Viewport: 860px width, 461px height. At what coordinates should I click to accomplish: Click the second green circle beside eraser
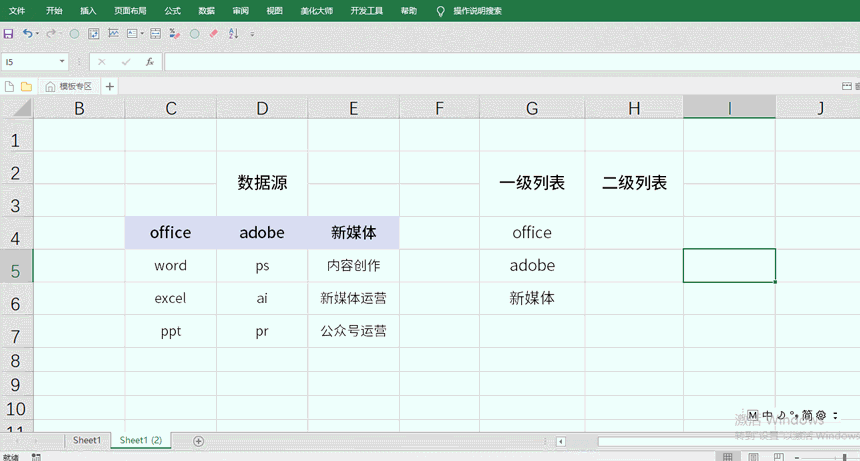click(x=194, y=34)
